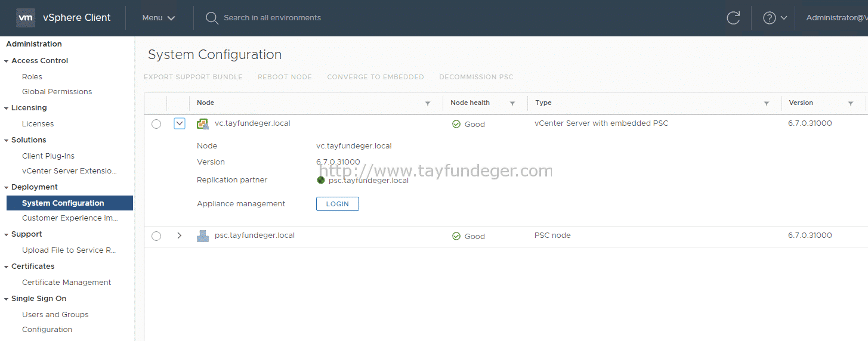
Task: Open the Version column filter
Action: point(851,104)
